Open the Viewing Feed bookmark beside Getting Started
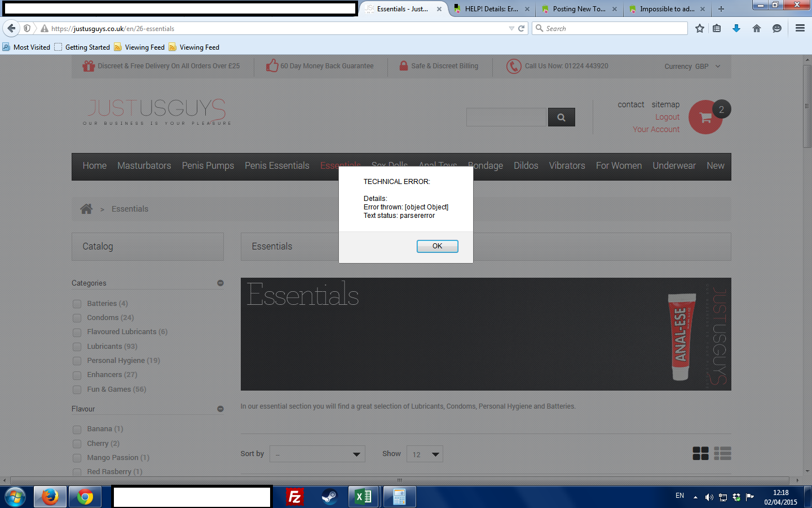The width and height of the screenshot is (812, 508). [139, 47]
